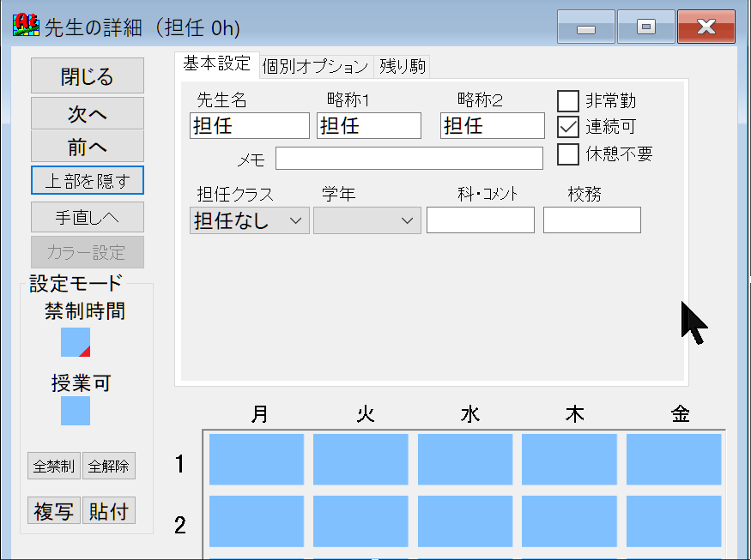751x560 pixels.
Task: Select the 基本設定 tab
Action: (x=216, y=63)
